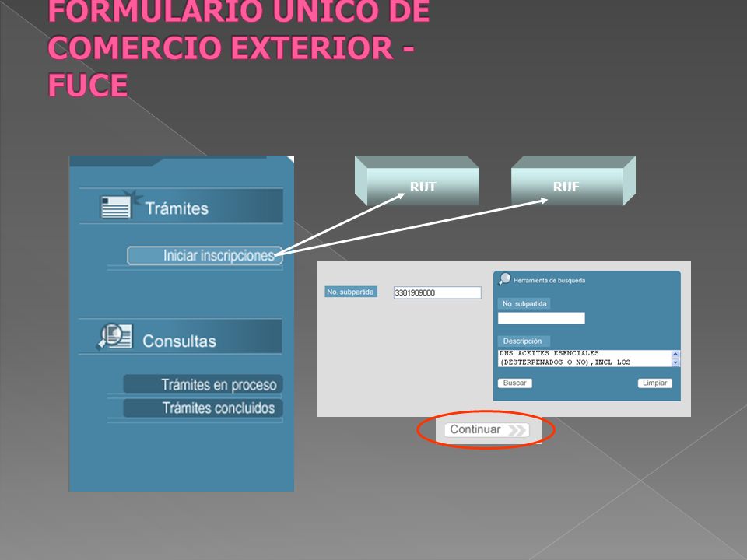Image resolution: width=747 pixels, height=560 pixels.
Task: Click the RUE block
Action: click(x=573, y=181)
